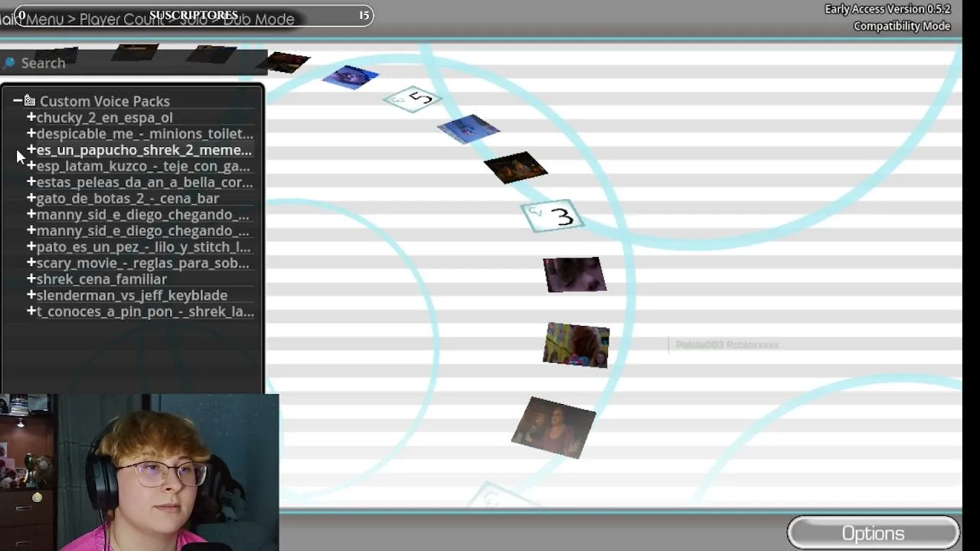Click the card numbered 3
The height and width of the screenshot is (551, 980).
[x=553, y=216]
